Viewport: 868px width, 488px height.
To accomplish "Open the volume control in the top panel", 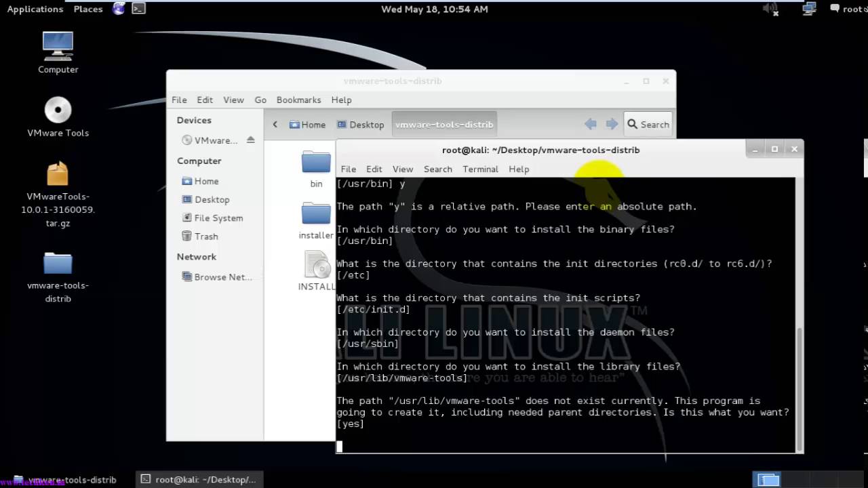I will click(770, 9).
